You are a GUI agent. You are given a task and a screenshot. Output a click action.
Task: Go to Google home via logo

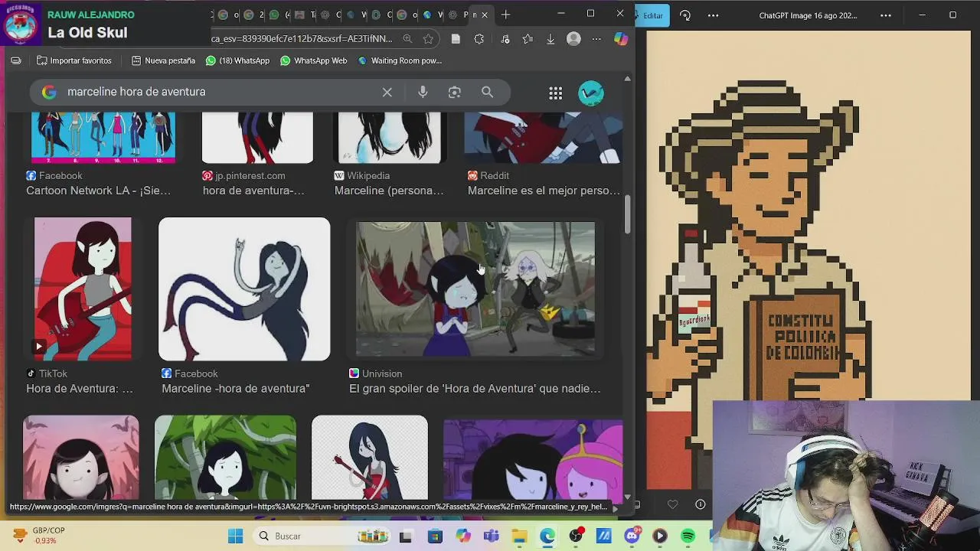coord(49,92)
